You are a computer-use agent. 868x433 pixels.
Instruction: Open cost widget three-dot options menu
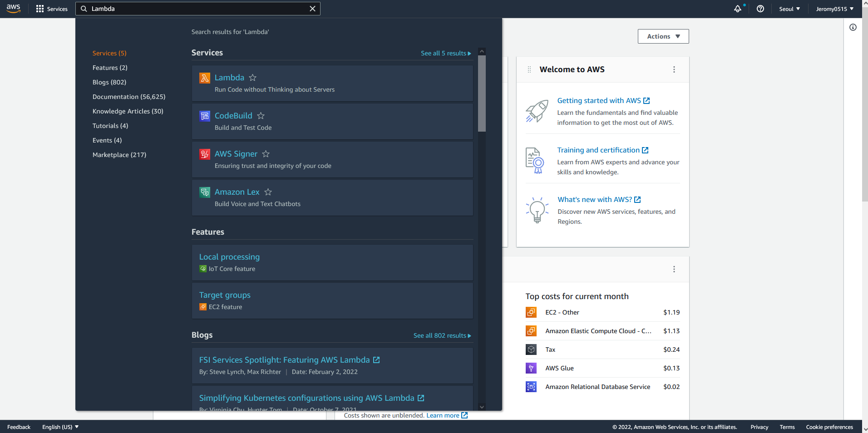point(674,269)
